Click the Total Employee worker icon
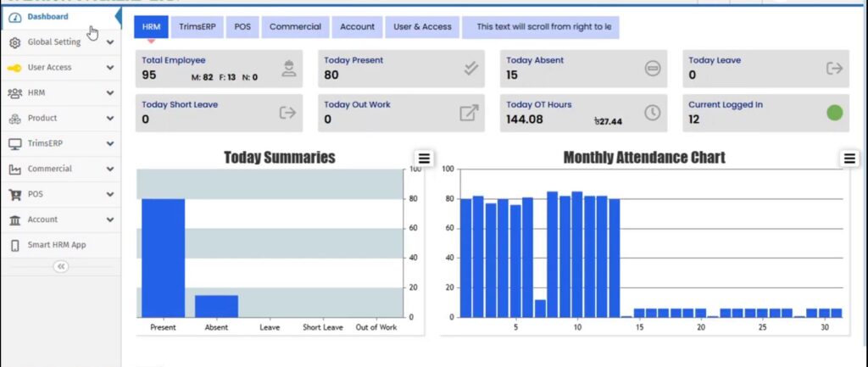The image size is (868, 367). click(x=289, y=70)
